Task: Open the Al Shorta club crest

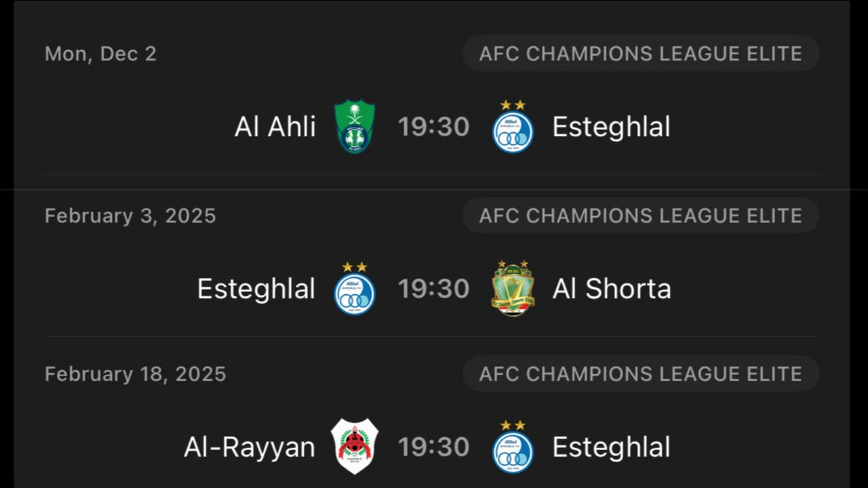Action: click(x=513, y=289)
